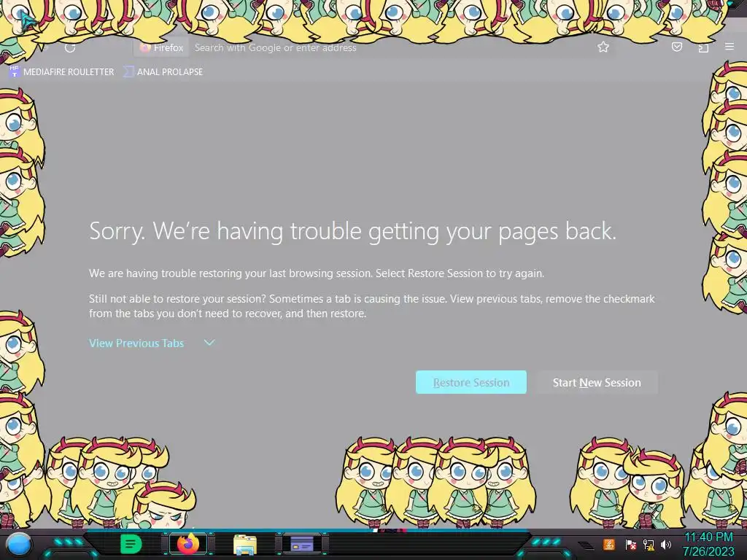Open File Explorer from the taskbar
Viewport: 747px width, 560px height.
tap(245, 544)
